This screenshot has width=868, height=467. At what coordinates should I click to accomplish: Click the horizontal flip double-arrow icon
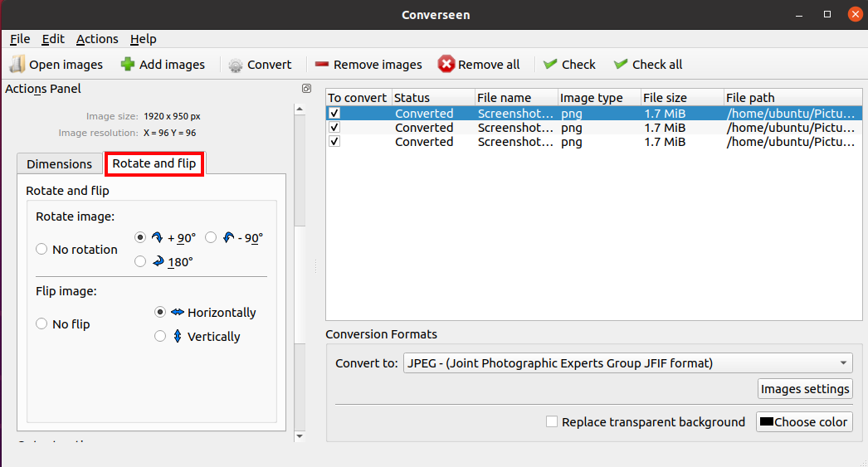(x=177, y=312)
